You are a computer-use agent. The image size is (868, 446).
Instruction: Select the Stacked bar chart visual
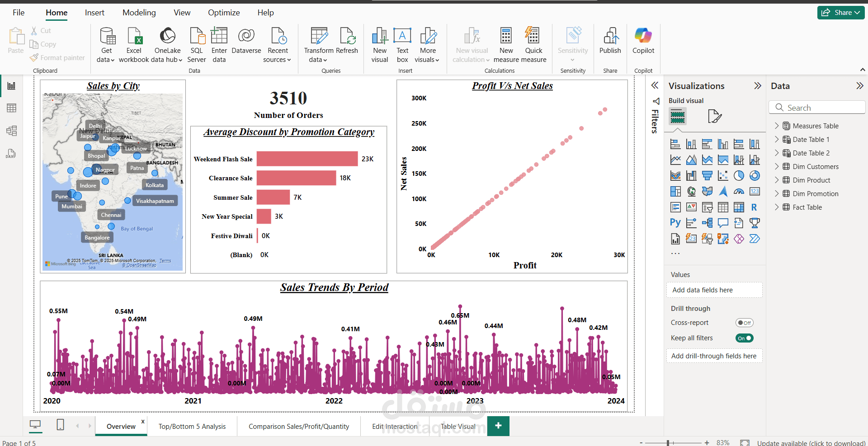coord(675,144)
